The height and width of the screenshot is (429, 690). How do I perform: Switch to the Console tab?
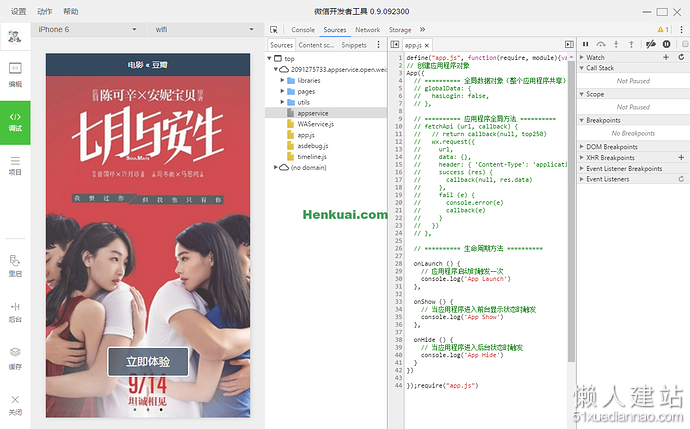point(303,29)
